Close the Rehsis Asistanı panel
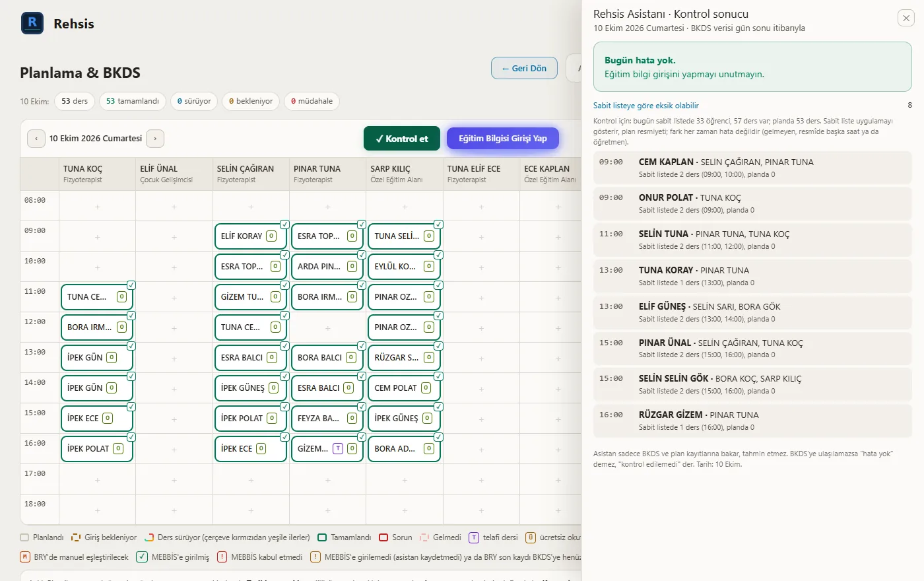The width and height of the screenshot is (924, 581). click(906, 18)
